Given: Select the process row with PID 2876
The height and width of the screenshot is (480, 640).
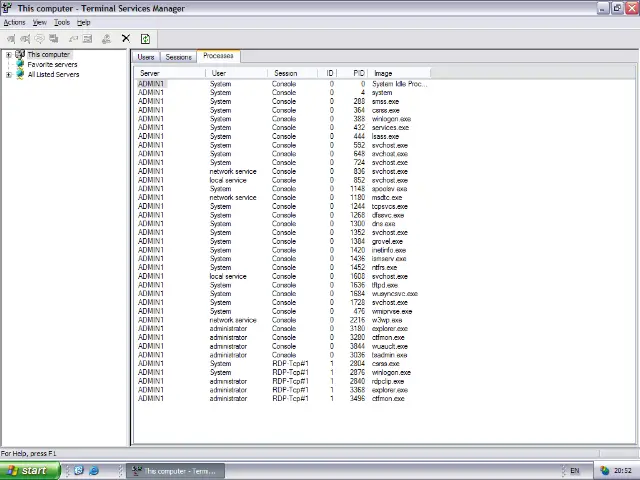Looking at the screenshot, I should [x=282, y=372].
